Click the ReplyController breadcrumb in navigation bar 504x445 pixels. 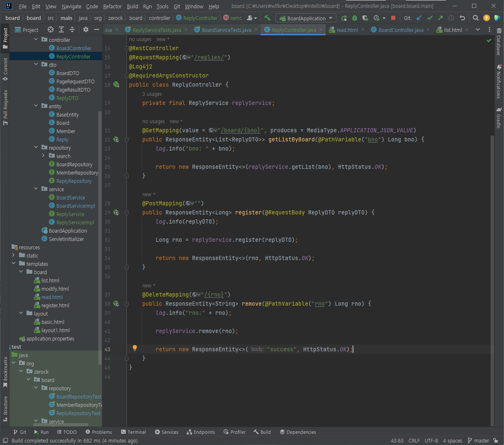click(x=197, y=18)
